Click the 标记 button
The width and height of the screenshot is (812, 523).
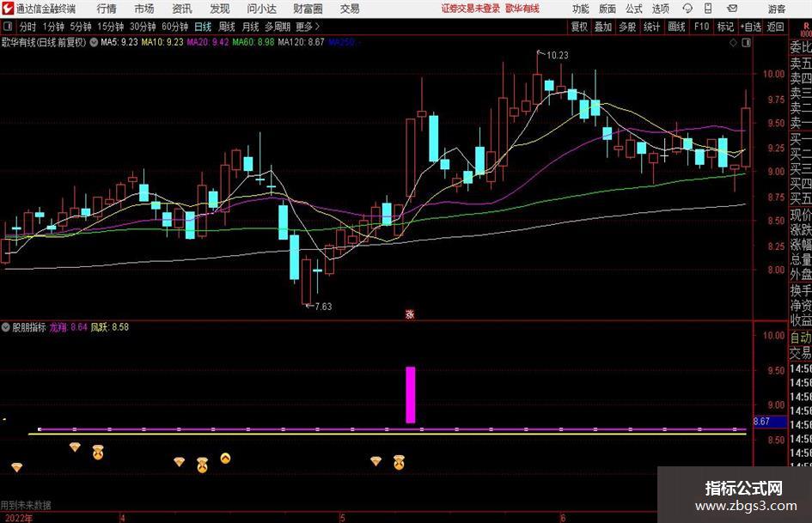725,27
